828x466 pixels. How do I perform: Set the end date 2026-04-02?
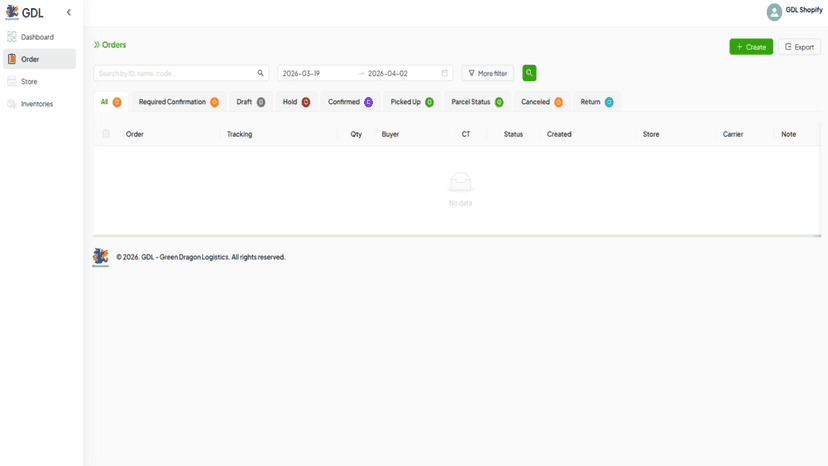point(388,73)
